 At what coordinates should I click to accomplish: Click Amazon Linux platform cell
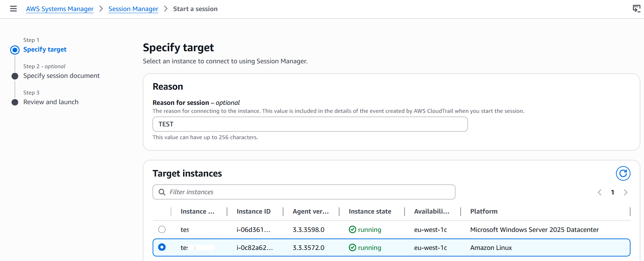tap(491, 248)
